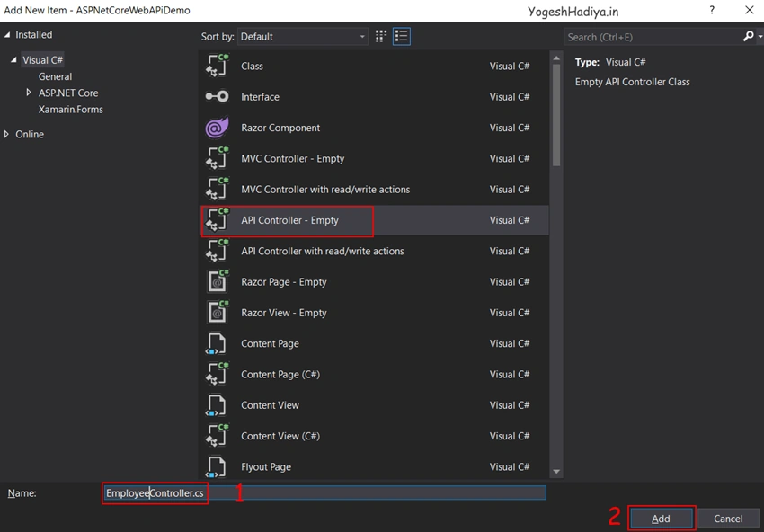Open the help question mark

712,10
